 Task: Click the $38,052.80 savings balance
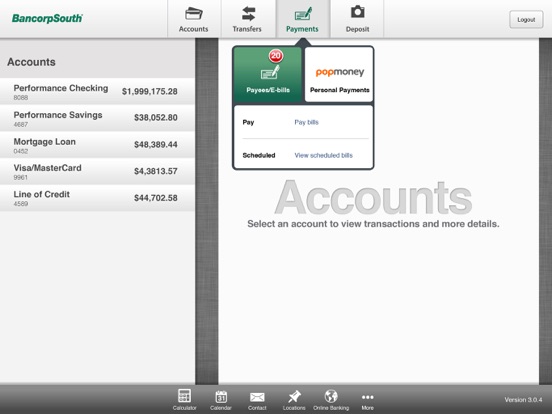click(x=156, y=118)
